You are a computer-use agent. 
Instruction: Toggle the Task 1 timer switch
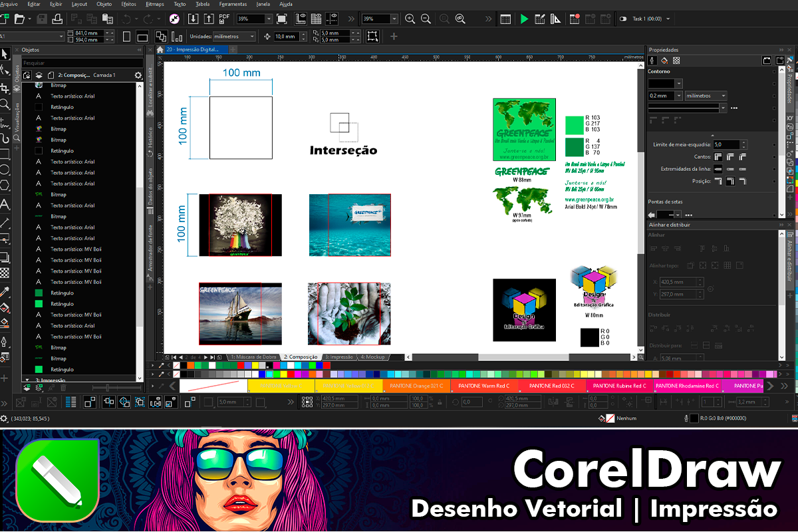(623, 19)
